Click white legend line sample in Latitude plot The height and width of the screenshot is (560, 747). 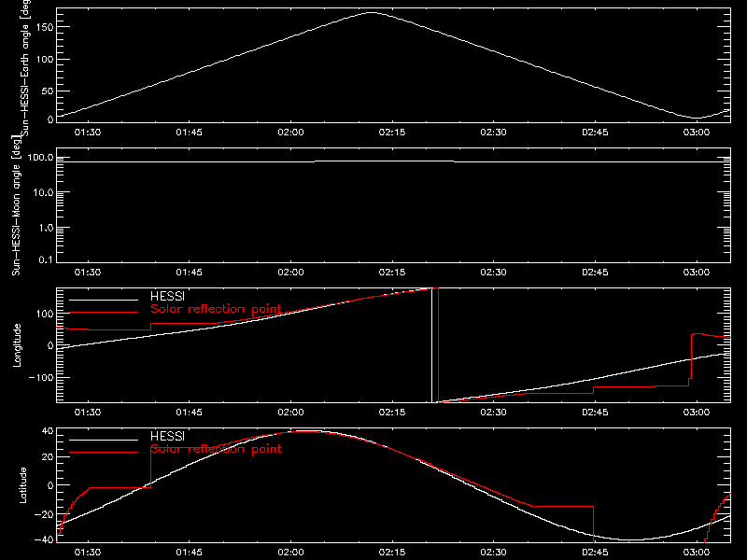[104, 440]
